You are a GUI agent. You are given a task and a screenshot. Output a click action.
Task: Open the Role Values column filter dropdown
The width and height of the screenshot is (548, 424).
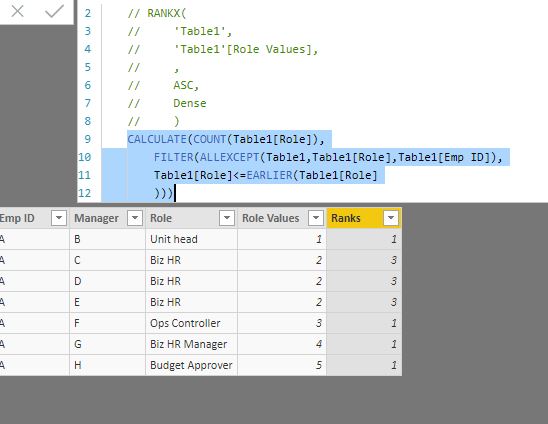click(316, 218)
